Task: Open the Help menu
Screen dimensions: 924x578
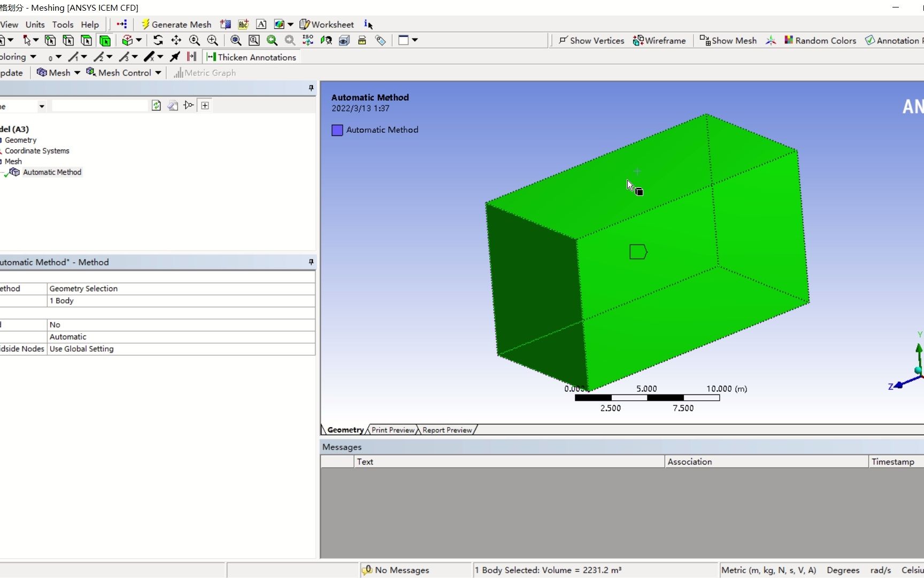Action: coord(90,24)
